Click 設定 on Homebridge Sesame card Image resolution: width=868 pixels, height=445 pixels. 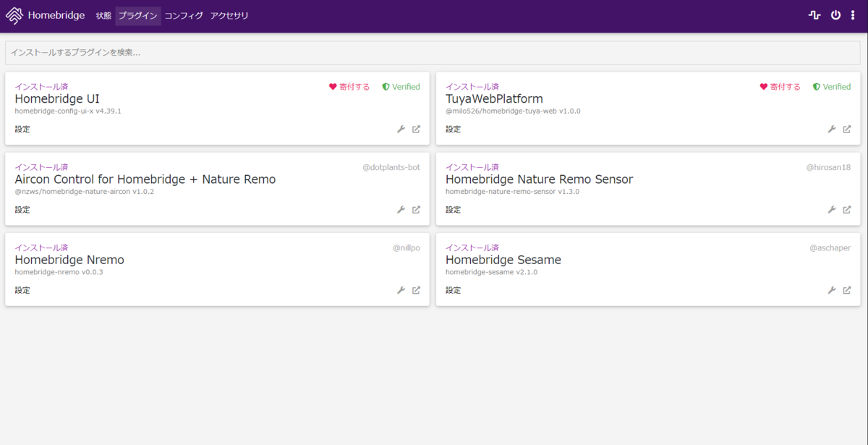(454, 290)
